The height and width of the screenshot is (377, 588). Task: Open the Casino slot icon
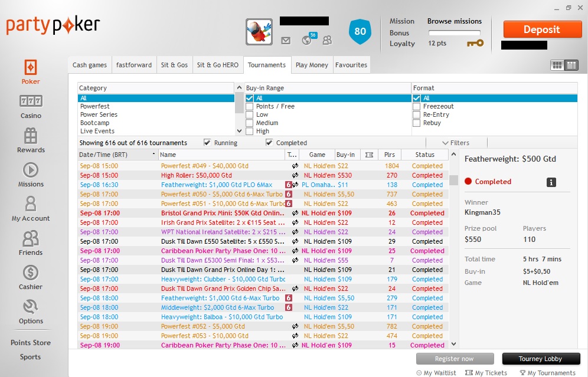(31, 101)
